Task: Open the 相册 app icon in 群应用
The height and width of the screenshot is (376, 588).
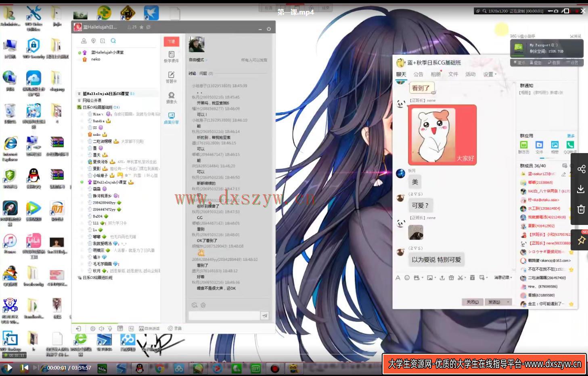Action: [555, 147]
